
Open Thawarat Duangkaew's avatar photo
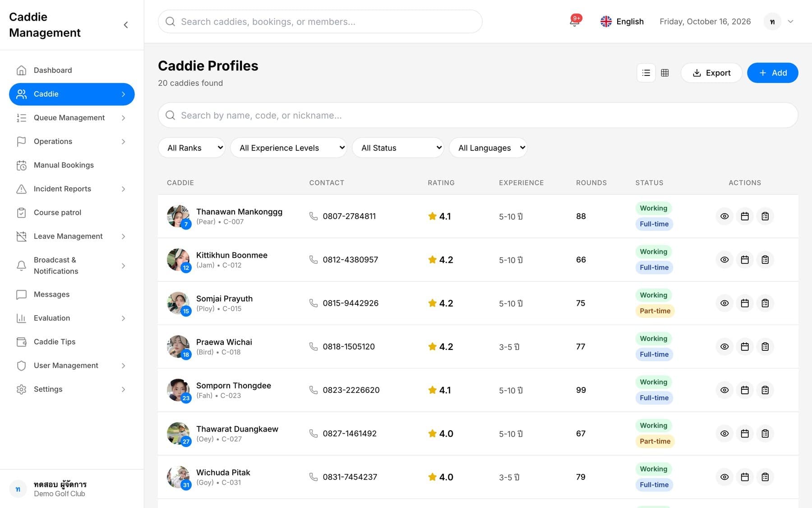click(178, 433)
